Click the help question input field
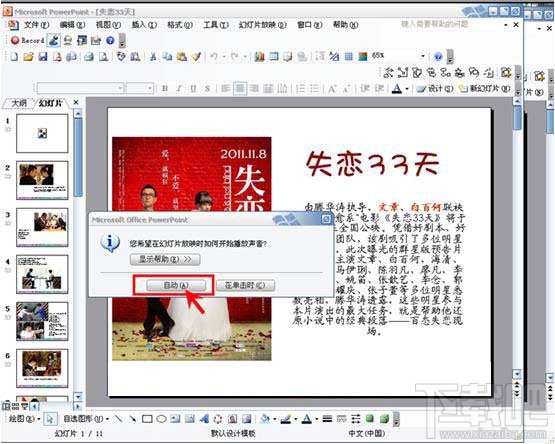555x444 pixels. [451, 24]
